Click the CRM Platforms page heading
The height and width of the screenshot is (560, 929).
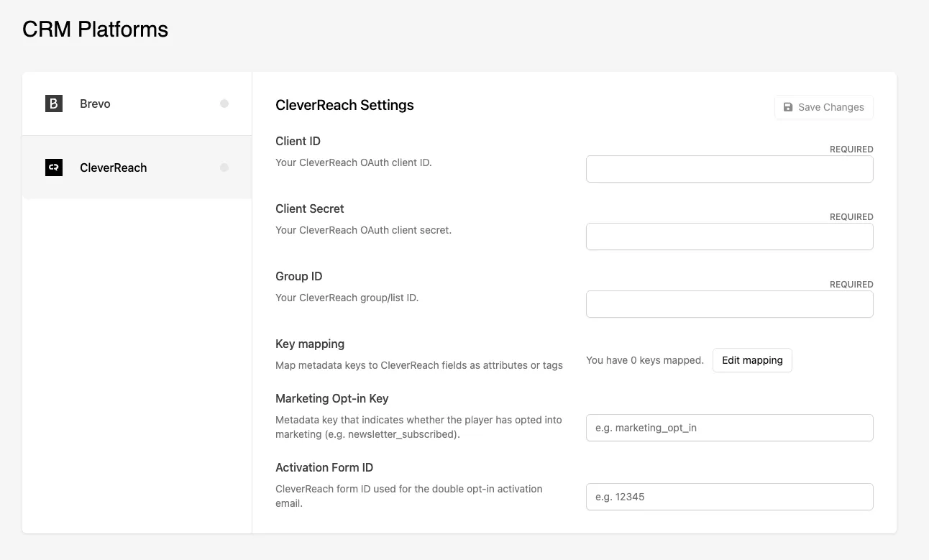point(95,29)
